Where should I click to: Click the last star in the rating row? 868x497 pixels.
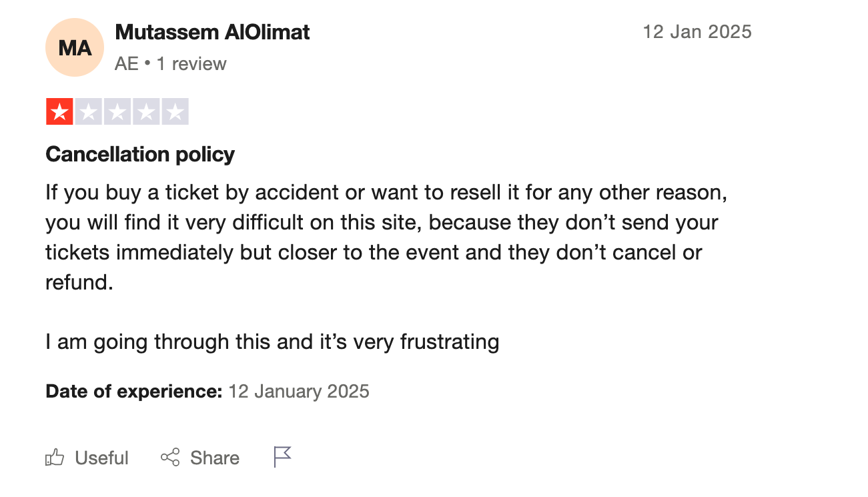tap(176, 111)
